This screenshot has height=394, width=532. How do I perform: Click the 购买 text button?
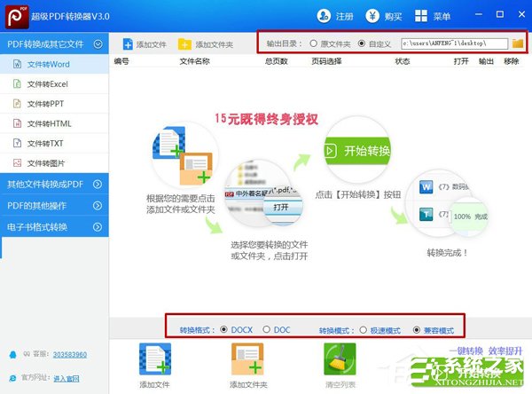(393, 16)
